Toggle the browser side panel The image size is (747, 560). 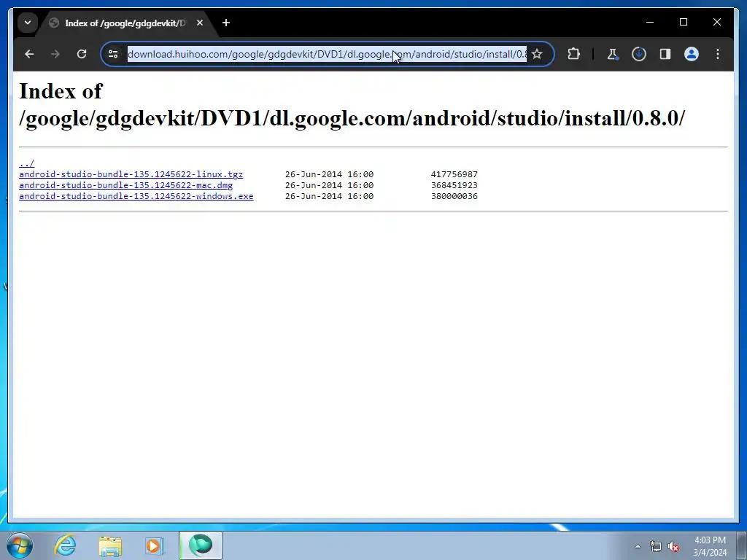pyautogui.click(x=665, y=54)
